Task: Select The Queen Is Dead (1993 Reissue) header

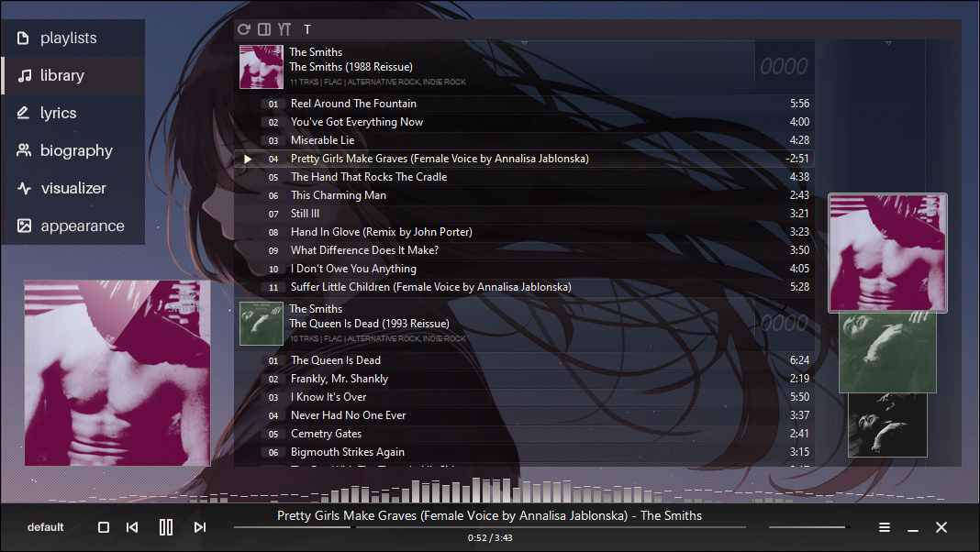Action: click(x=524, y=324)
